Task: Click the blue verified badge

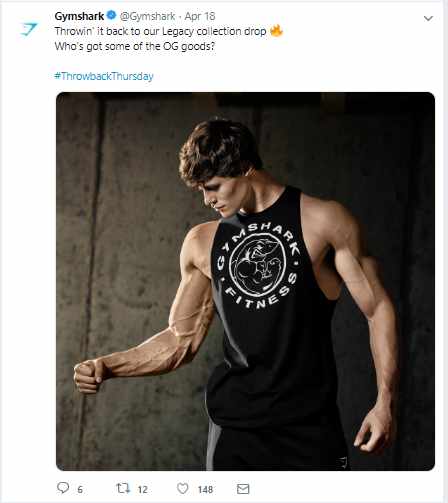Action: point(112,15)
